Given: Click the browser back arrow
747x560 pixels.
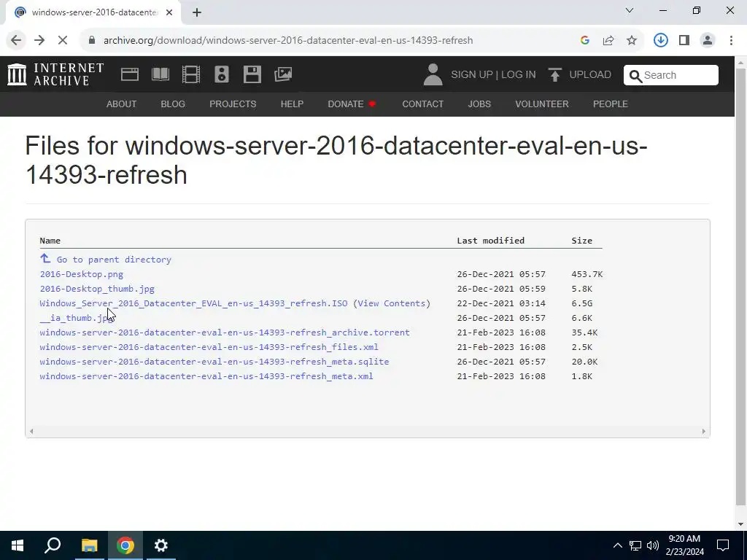Looking at the screenshot, I should [x=16, y=41].
